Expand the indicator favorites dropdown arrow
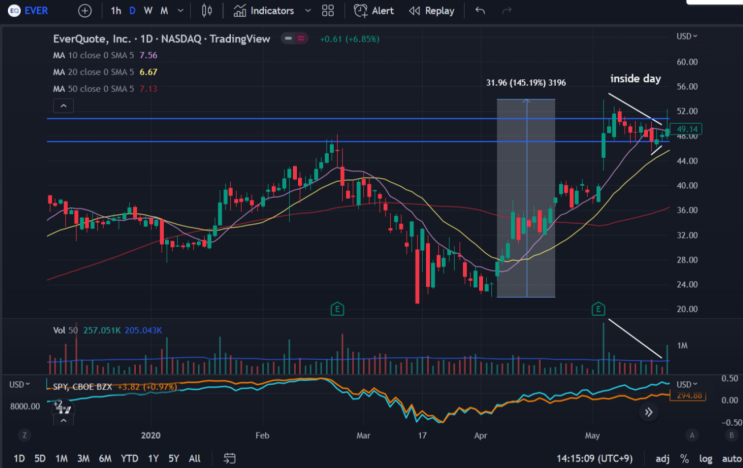The height and width of the screenshot is (468, 743). pyautogui.click(x=308, y=10)
